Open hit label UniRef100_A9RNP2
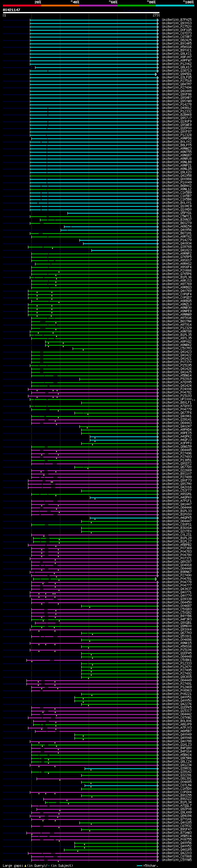 point(177,253)
